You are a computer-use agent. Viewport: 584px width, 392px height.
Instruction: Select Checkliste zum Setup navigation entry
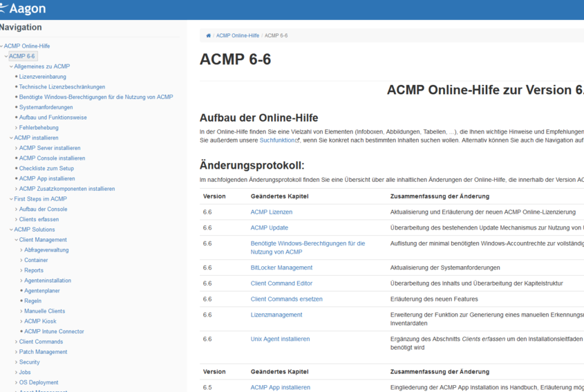point(46,169)
